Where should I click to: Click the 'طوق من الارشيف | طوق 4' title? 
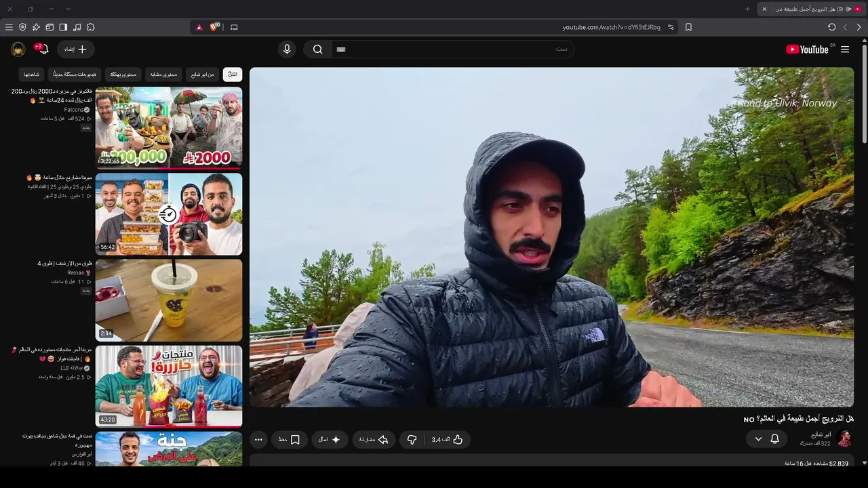[x=64, y=263]
